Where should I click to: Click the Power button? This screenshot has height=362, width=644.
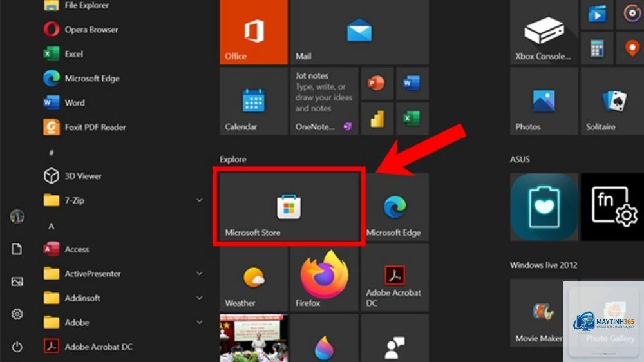click(x=17, y=347)
